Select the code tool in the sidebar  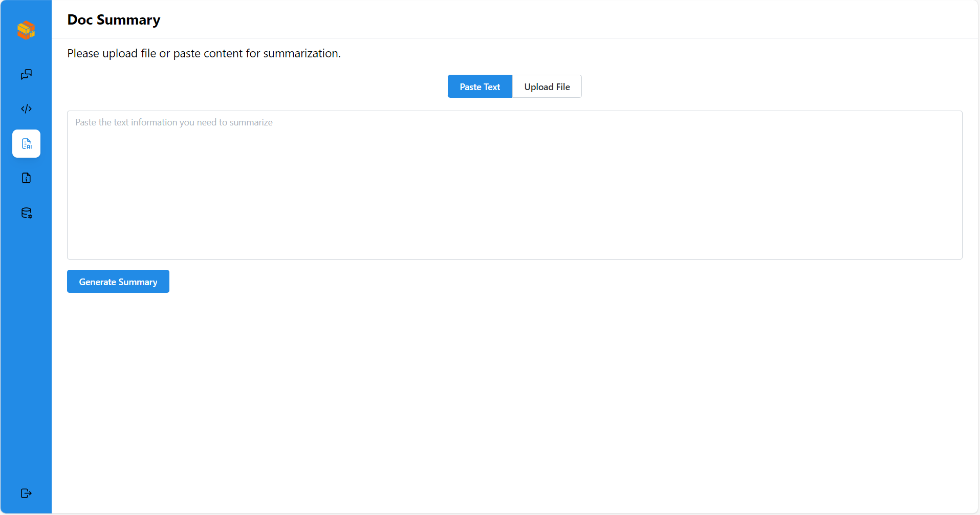click(26, 109)
